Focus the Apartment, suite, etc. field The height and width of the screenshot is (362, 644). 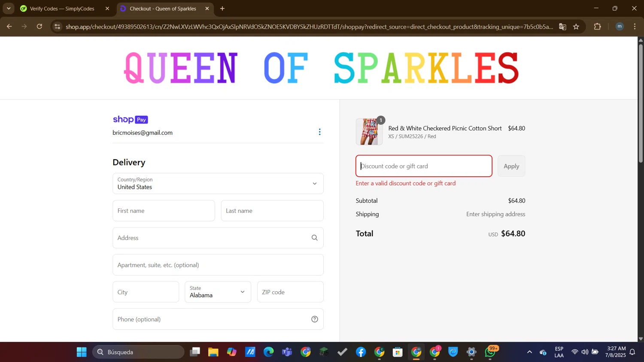click(x=218, y=265)
